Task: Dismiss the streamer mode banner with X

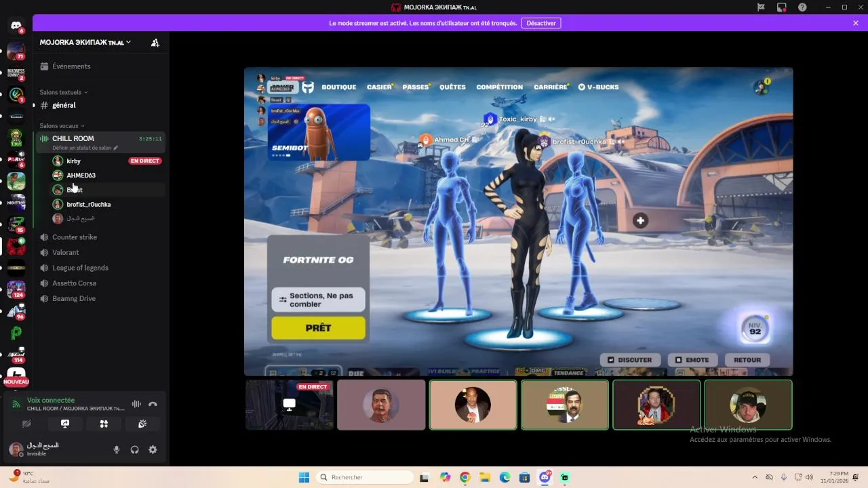Action: pos(856,23)
